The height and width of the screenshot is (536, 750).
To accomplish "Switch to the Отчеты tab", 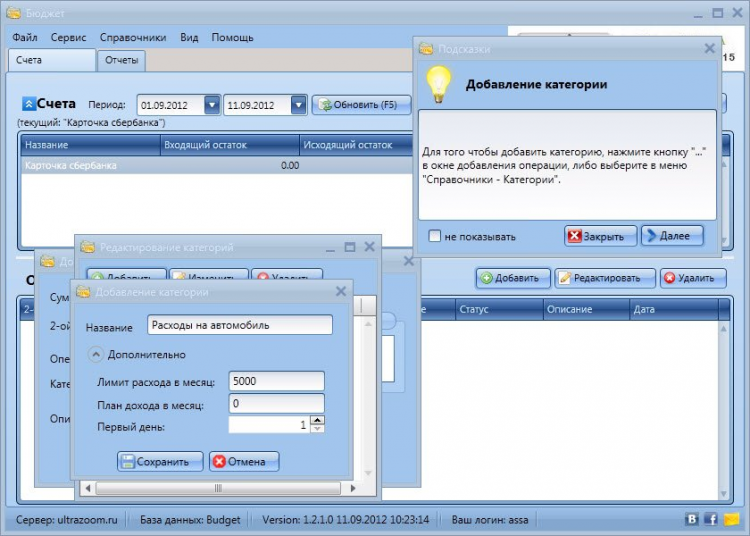I will tap(121, 61).
